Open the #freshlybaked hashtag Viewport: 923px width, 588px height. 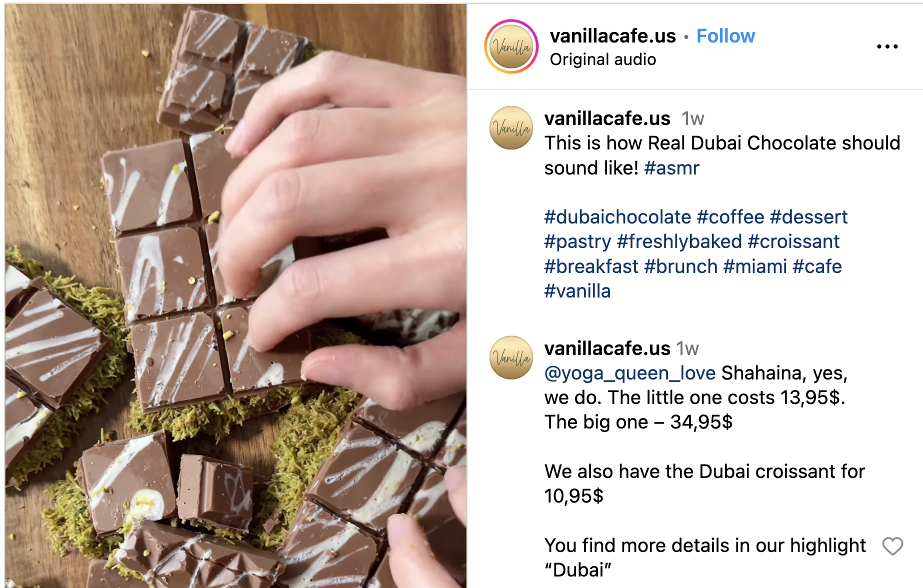point(679,241)
